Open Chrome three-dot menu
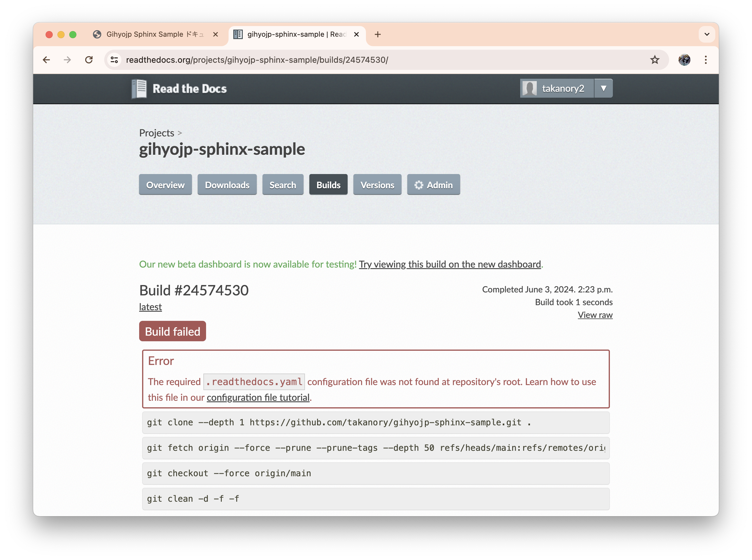Image resolution: width=752 pixels, height=560 pixels. pos(706,60)
